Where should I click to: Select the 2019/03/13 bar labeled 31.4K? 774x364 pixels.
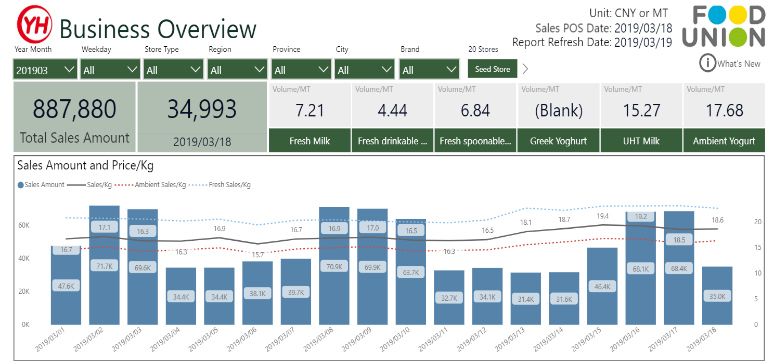click(526, 298)
